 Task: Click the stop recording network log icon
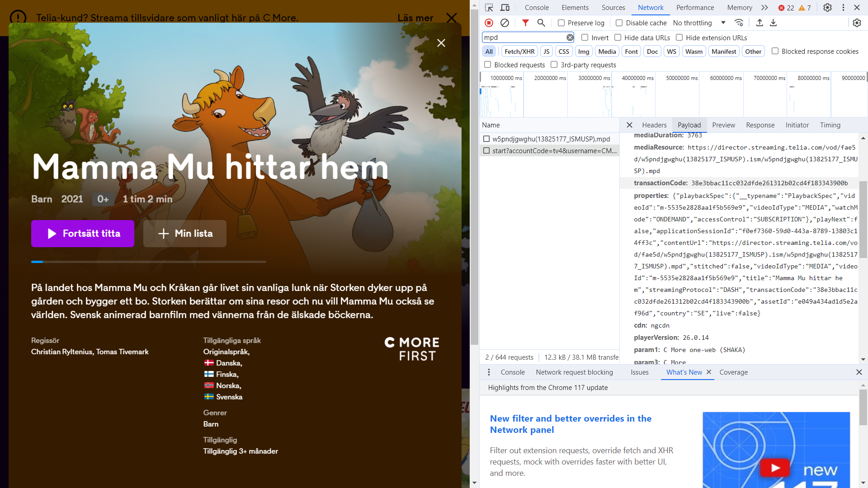pyautogui.click(x=489, y=23)
